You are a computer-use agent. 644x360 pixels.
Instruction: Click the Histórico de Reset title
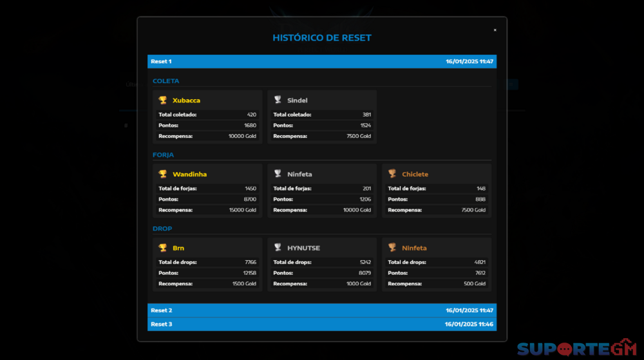click(321, 38)
